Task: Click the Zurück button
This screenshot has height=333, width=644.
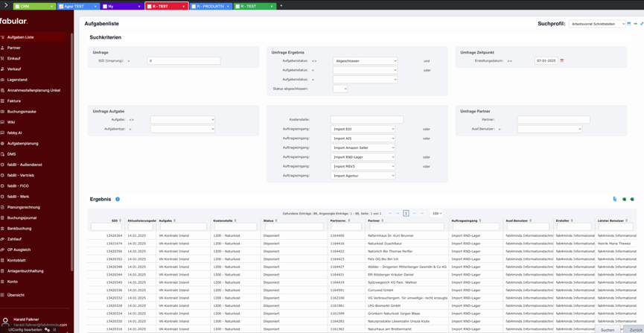Action: click(635, 329)
